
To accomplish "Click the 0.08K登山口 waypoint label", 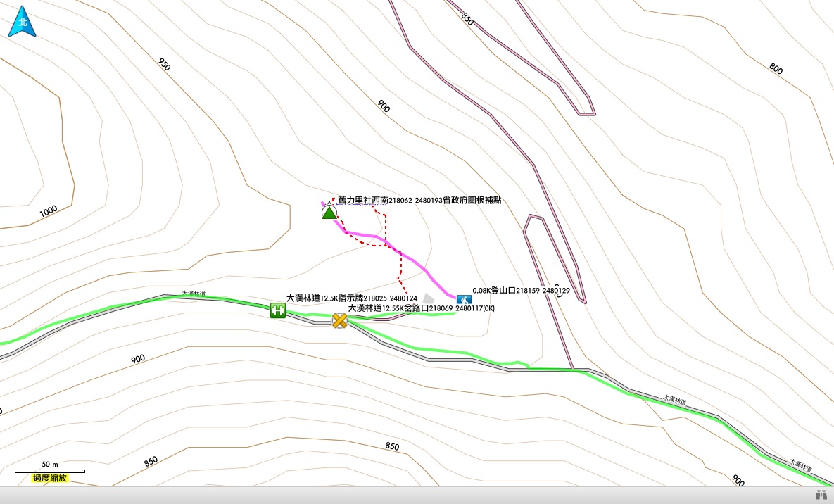I will coord(521,290).
